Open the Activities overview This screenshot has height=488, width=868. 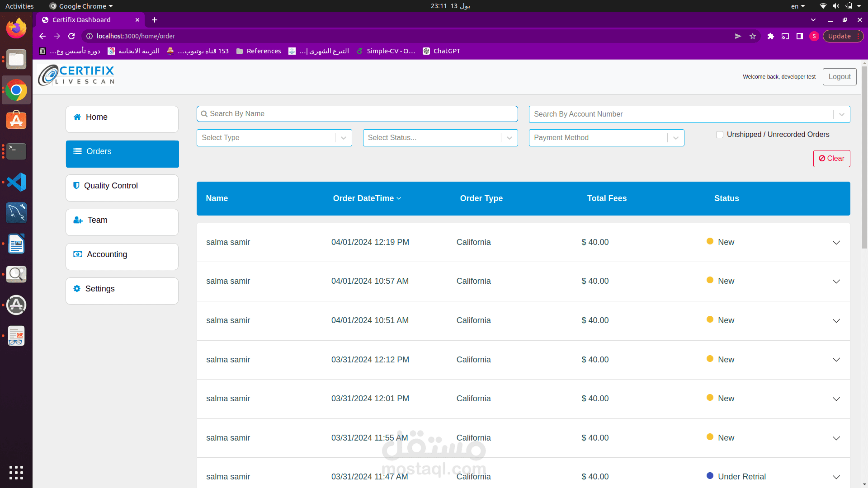click(19, 6)
